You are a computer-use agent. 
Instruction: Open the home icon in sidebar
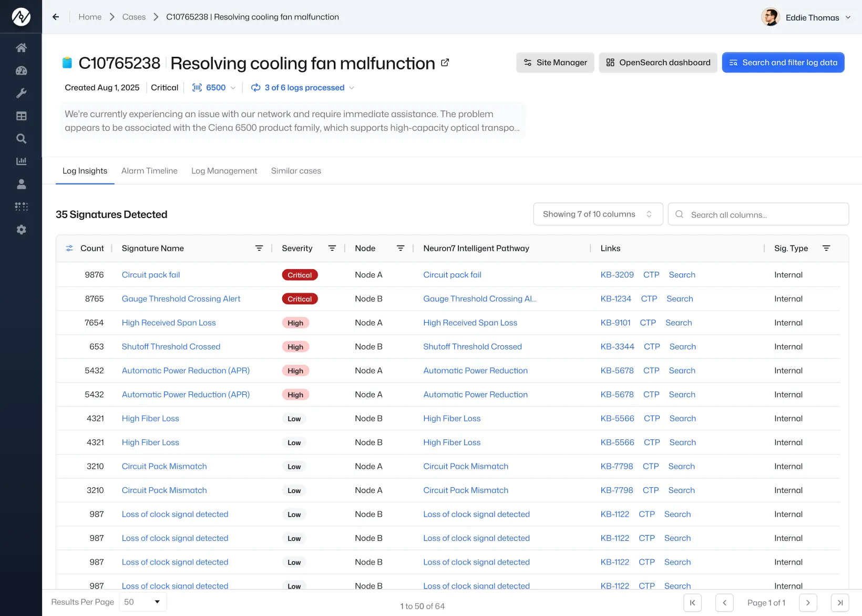coord(21,48)
